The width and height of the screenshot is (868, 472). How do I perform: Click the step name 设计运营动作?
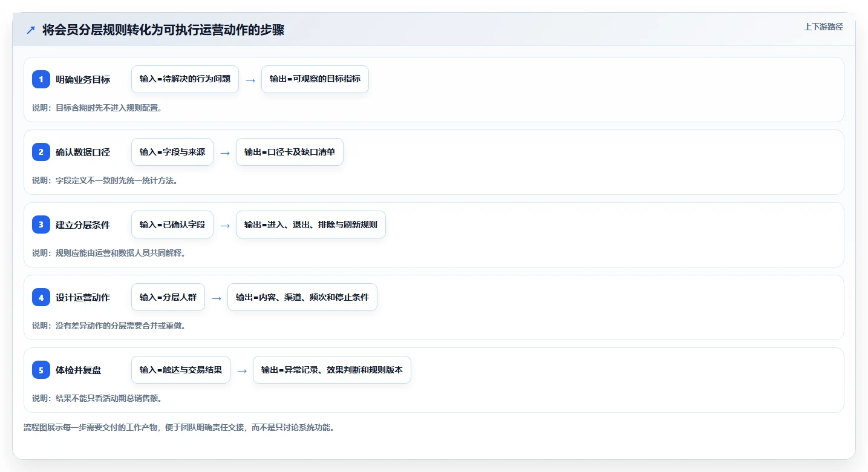[x=83, y=297]
